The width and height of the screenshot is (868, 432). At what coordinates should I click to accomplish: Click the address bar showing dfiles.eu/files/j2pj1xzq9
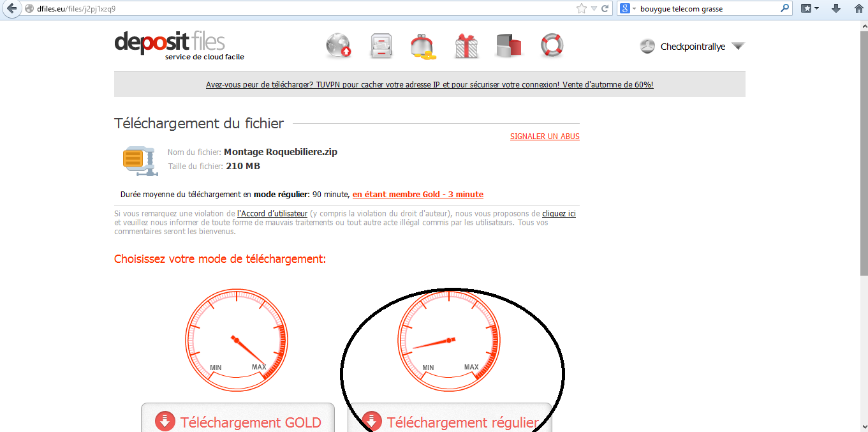(306, 9)
